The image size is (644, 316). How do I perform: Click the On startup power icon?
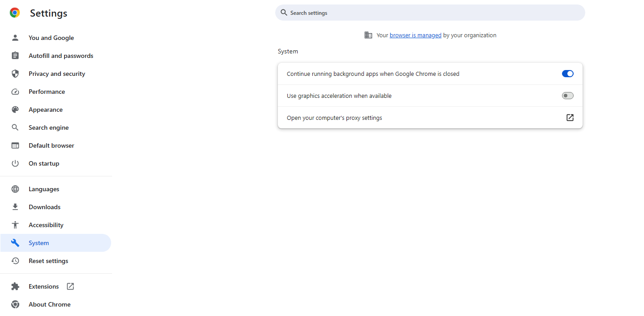(x=15, y=163)
